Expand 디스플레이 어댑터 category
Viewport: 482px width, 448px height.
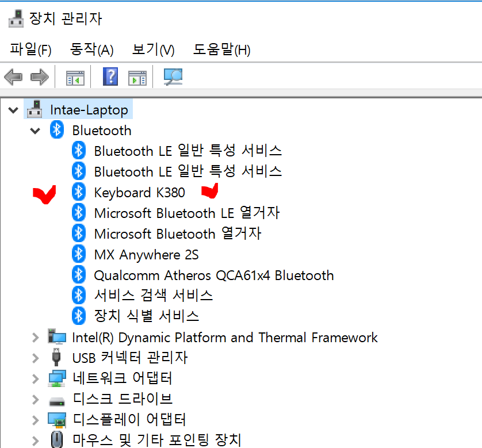pyautogui.click(x=36, y=420)
